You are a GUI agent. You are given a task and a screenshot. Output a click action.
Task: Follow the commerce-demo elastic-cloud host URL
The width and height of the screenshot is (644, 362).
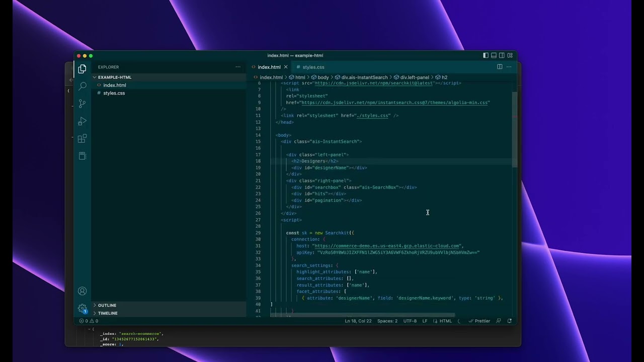[x=387, y=246]
